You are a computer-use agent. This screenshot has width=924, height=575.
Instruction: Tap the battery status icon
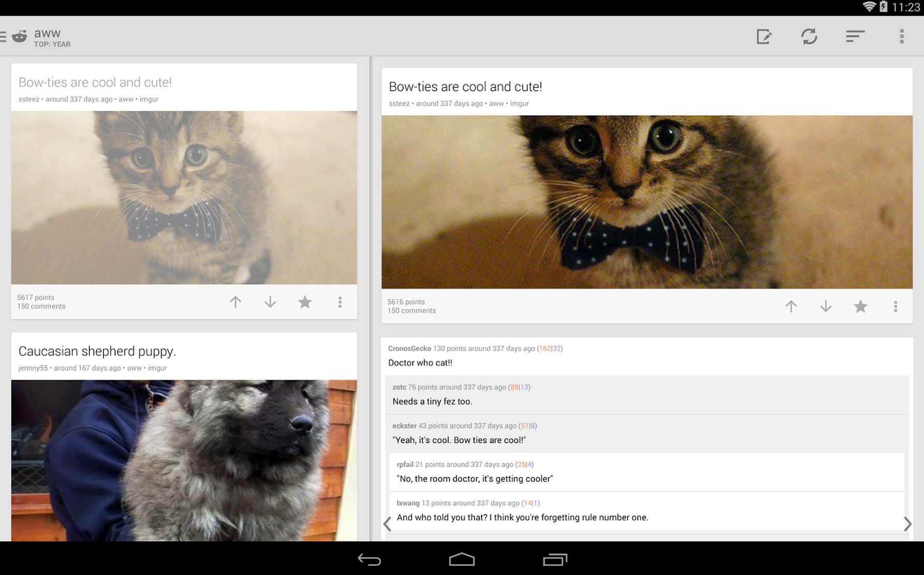click(884, 7)
